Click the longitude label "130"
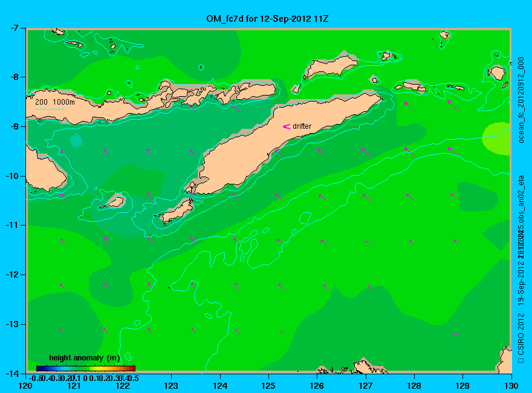This screenshot has height=393, width=532. [x=511, y=386]
